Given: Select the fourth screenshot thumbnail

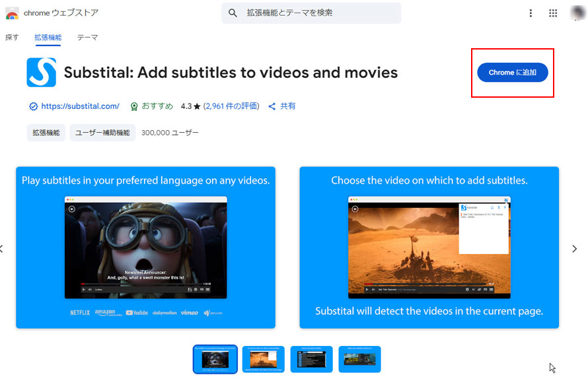Looking at the screenshot, I should point(359,359).
